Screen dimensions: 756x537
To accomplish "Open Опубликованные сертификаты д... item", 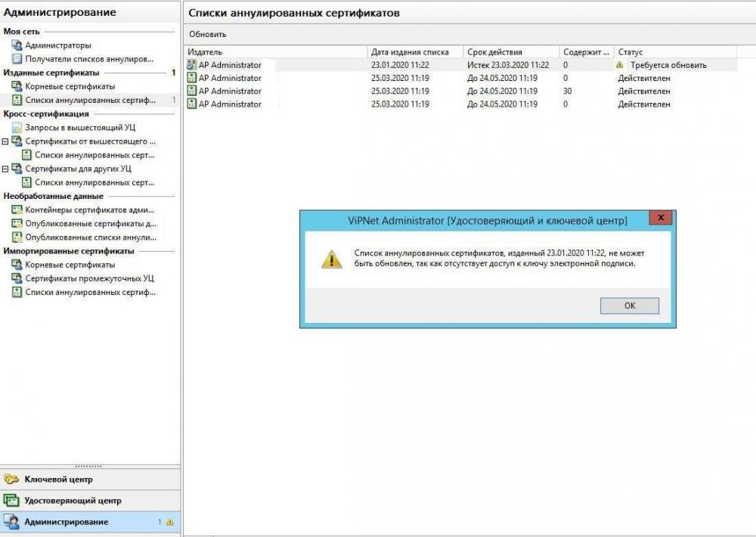I will coord(91,223).
